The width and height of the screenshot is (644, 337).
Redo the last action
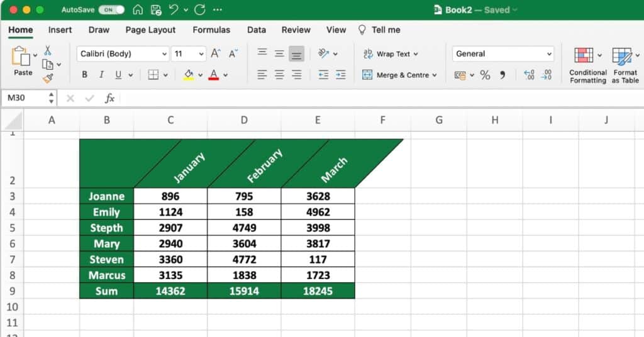point(200,9)
